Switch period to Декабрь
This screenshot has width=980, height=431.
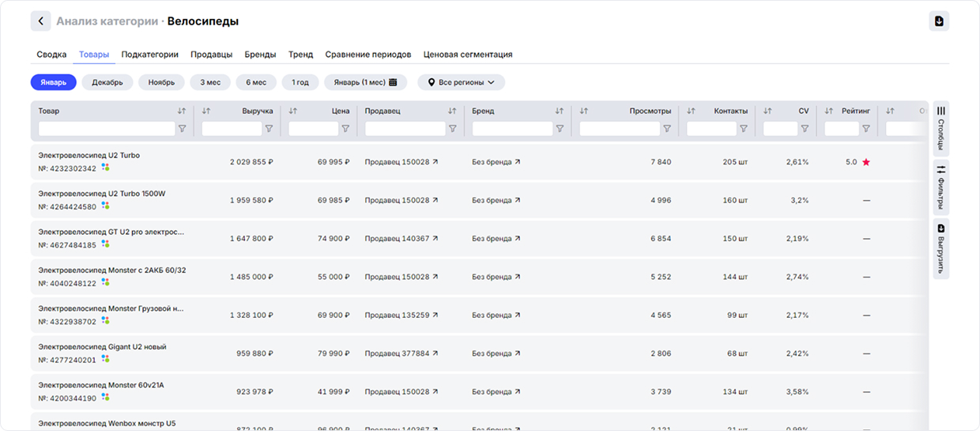point(107,82)
